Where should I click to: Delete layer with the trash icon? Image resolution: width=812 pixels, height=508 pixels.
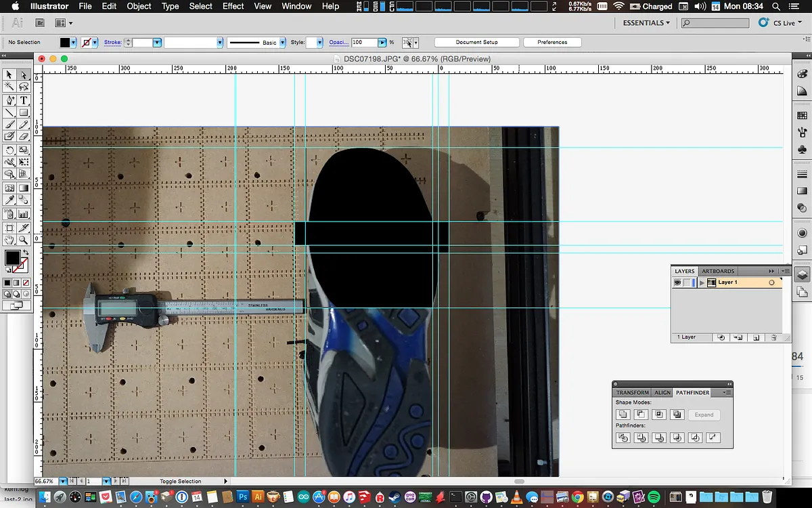(773, 337)
